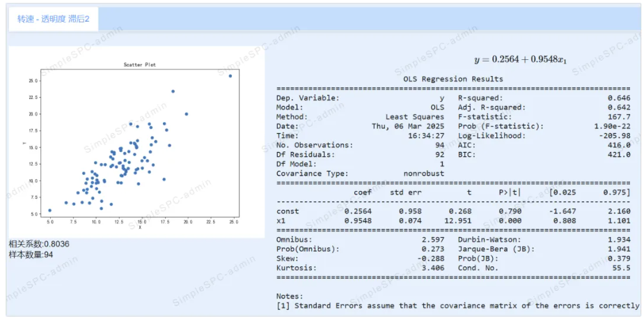Click the const coefficient row
The height and width of the screenshot is (320, 644).
(453, 211)
